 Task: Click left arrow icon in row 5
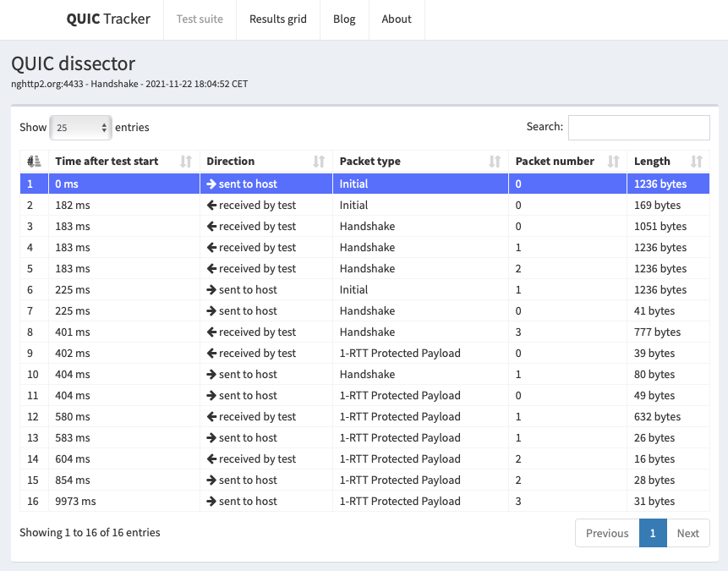211,268
